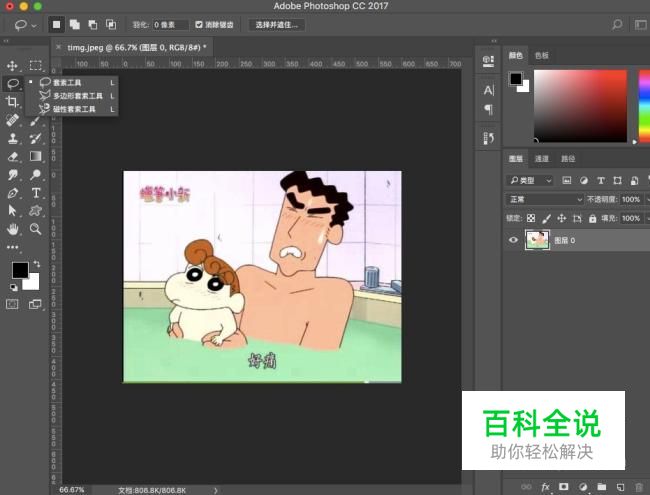
Task: Create a new layer group
Action: [x=601, y=487]
